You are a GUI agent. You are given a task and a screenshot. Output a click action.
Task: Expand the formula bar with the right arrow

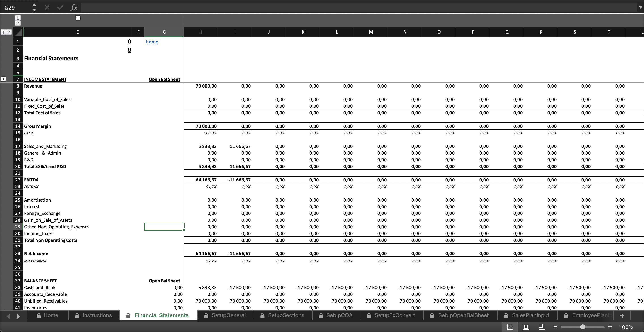click(640, 8)
